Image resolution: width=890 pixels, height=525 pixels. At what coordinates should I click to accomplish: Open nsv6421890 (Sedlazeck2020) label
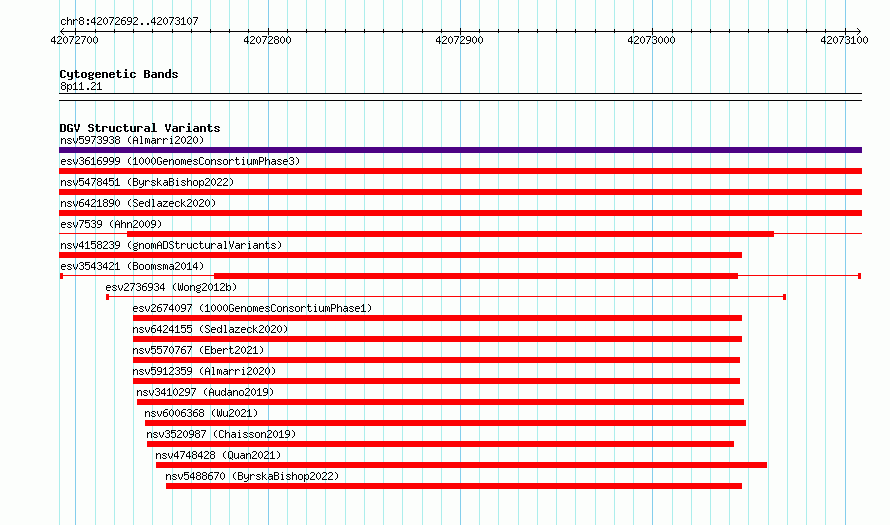tap(138, 203)
